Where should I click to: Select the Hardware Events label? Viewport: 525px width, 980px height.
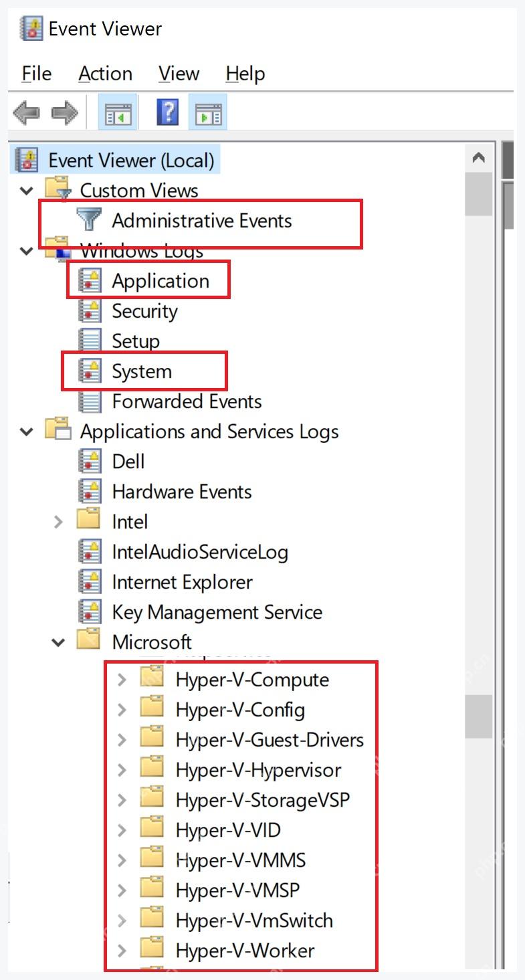coord(182,491)
